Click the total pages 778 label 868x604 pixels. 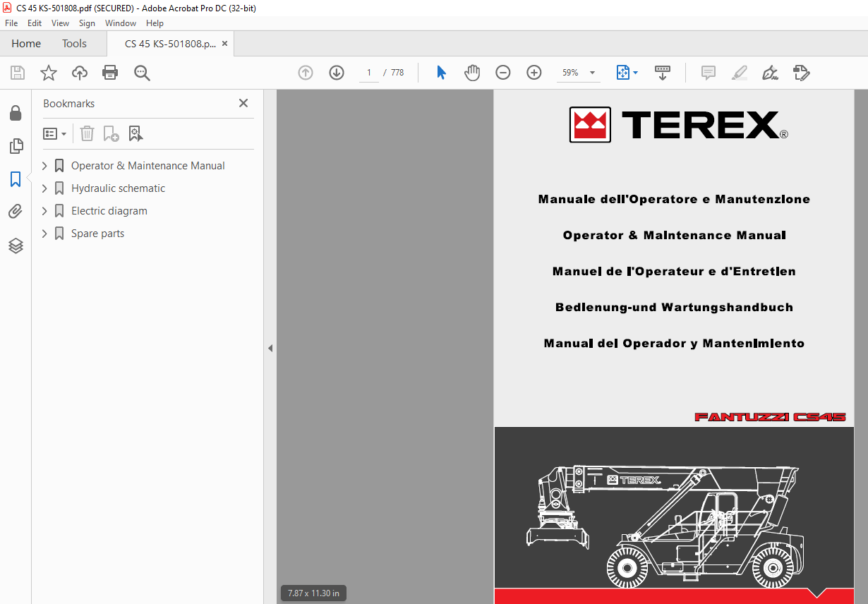(397, 73)
